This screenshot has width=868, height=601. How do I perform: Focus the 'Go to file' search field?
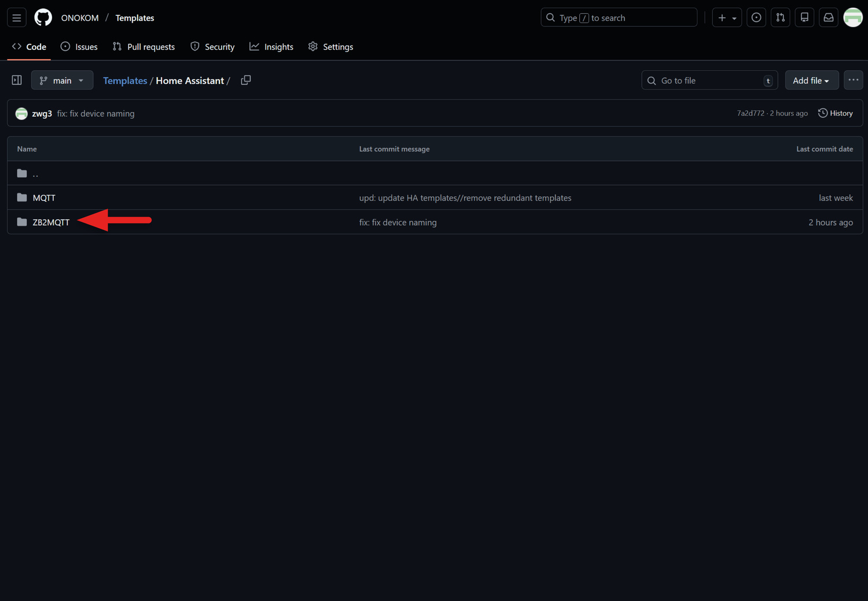tap(709, 80)
